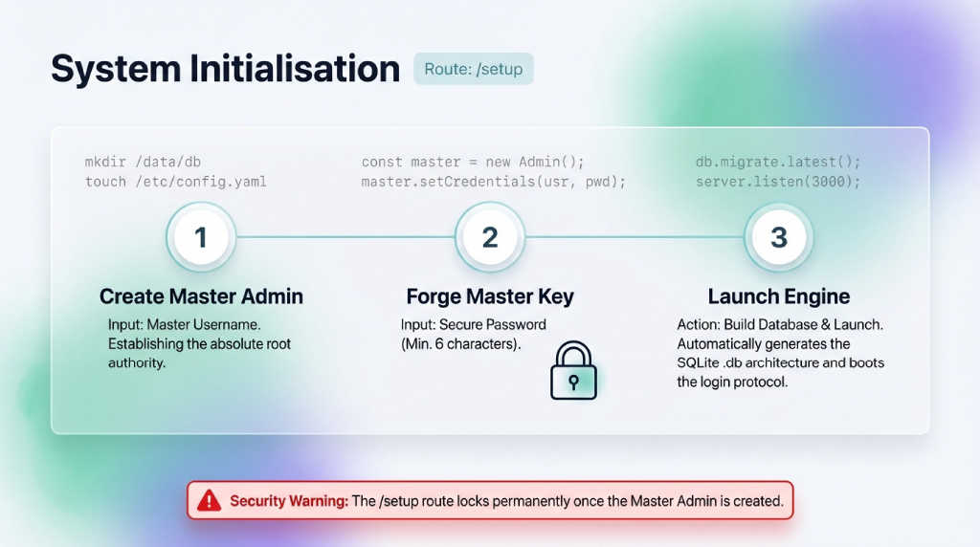
Task: Click the Launch Engine heading
Action: click(778, 296)
